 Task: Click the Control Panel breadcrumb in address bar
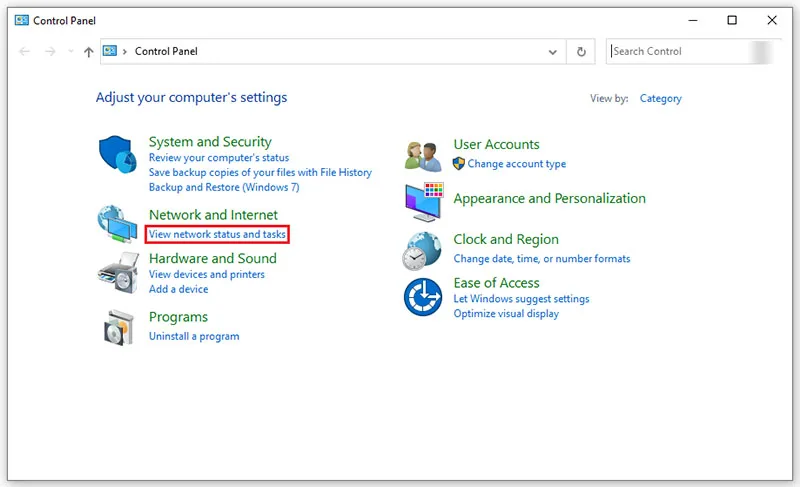point(166,52)
